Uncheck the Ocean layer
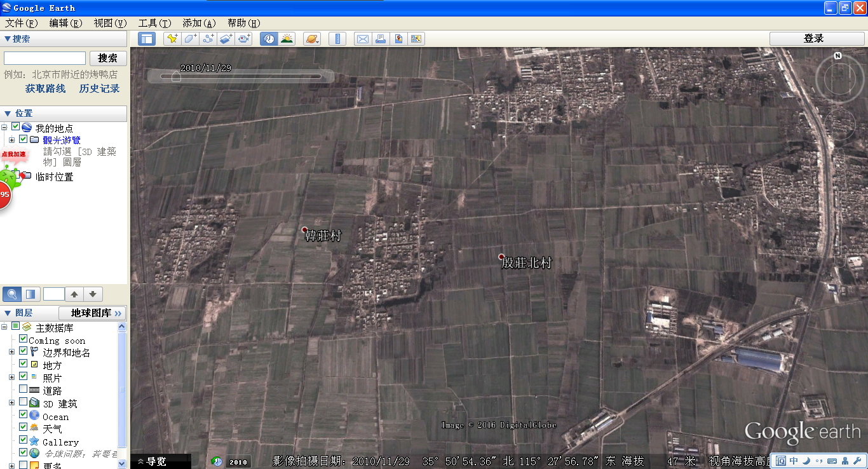The image size is (868, 469). coord(24,416)
